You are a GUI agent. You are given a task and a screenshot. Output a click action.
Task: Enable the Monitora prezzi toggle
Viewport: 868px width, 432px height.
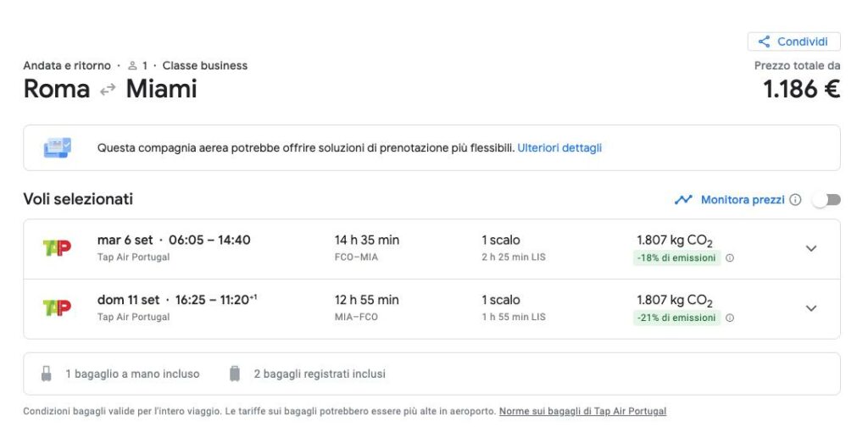(826, 200)
